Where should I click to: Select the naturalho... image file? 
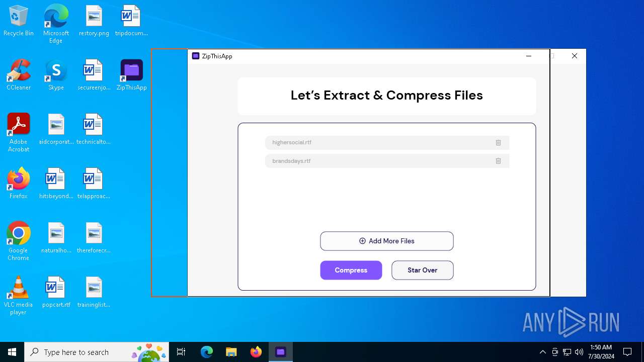click(56, 238)
